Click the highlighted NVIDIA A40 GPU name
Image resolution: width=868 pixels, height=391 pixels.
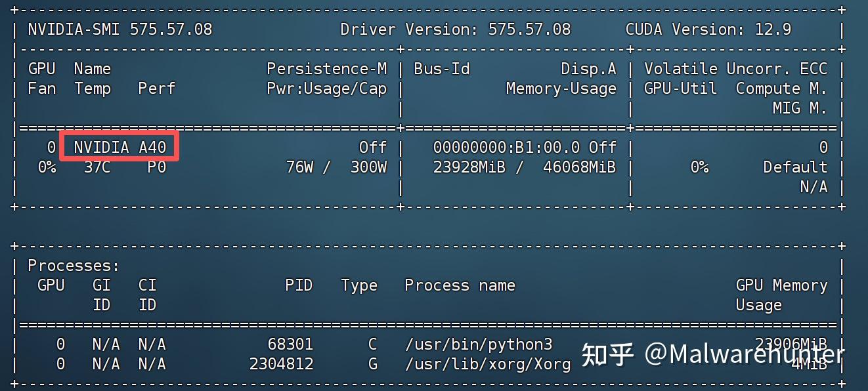(x=118, y=147)
